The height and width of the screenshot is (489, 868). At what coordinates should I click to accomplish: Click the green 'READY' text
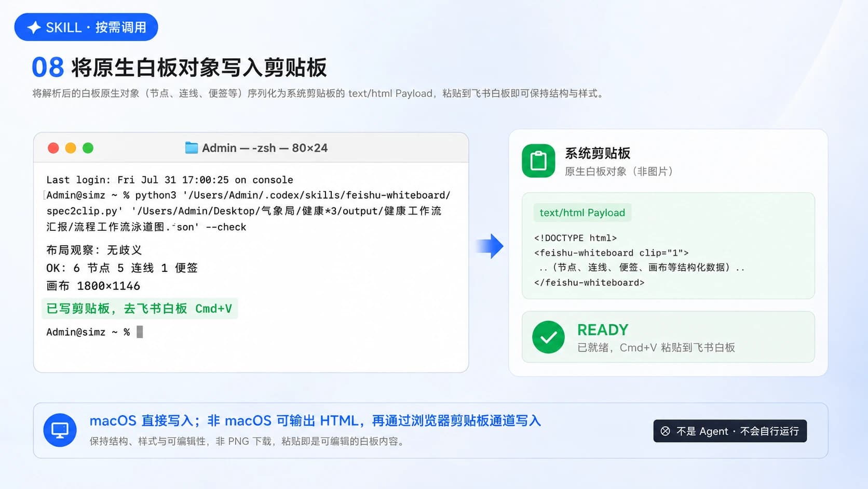(x=603, y=330)
